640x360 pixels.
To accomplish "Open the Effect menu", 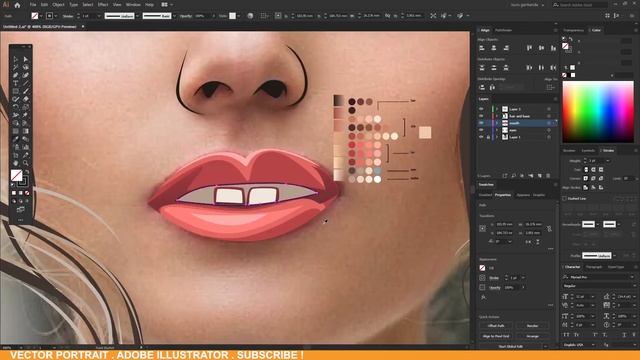I will tap(102, 5).
